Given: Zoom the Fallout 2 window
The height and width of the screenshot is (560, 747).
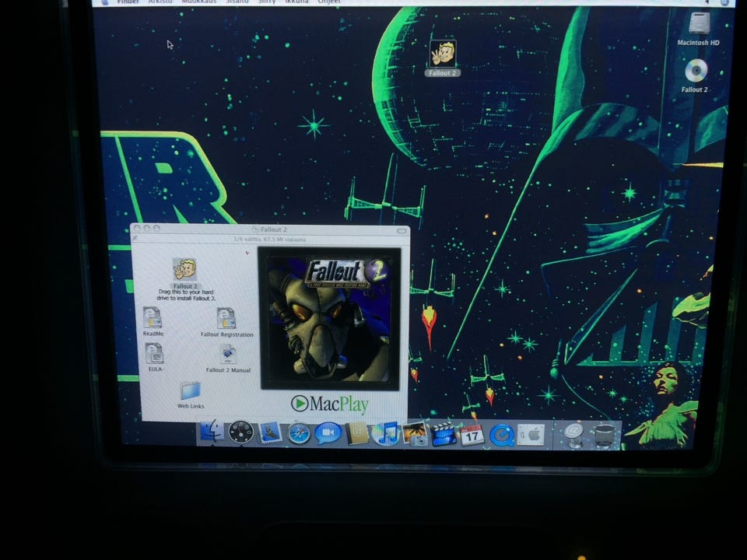Looking at the screenshot, I should point(156,229).
